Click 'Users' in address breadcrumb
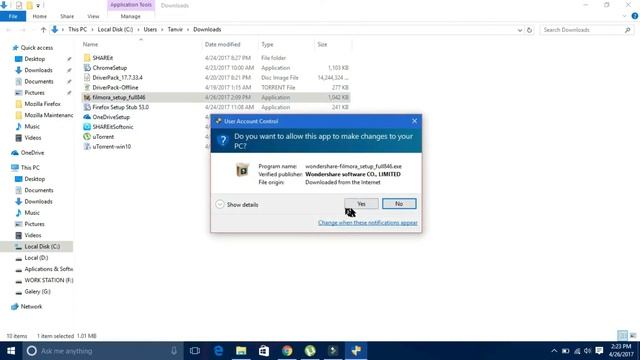The height and width of the screenshot is (360, 640). [150, 29]
